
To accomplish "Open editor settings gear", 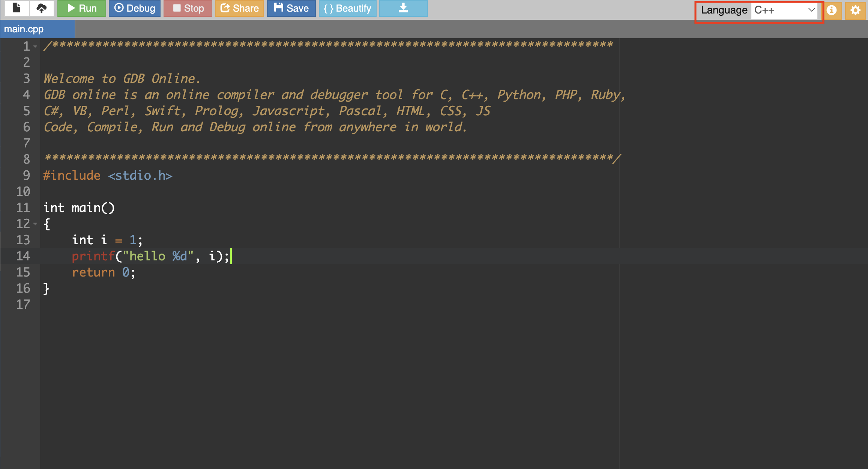I will point(855,10).
